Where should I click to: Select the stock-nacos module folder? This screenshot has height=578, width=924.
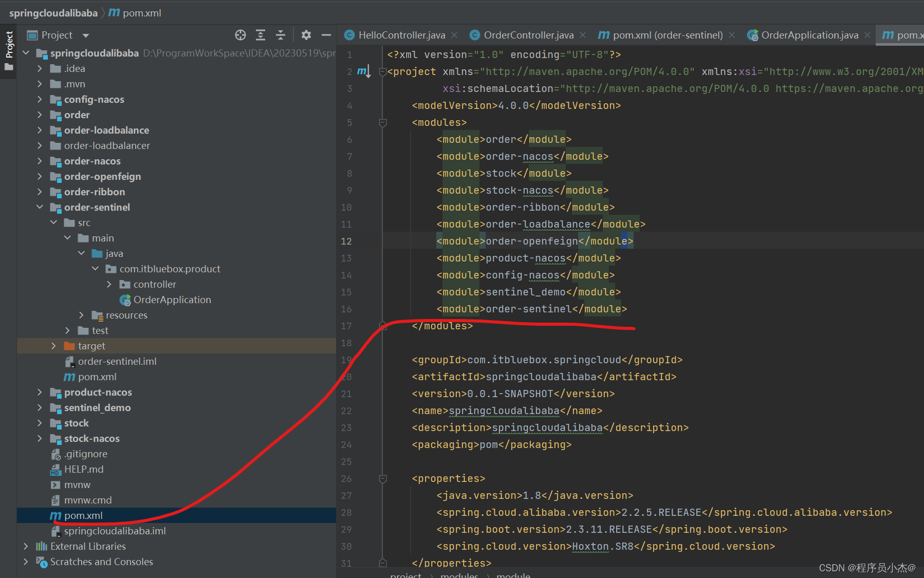click(91, 438)
